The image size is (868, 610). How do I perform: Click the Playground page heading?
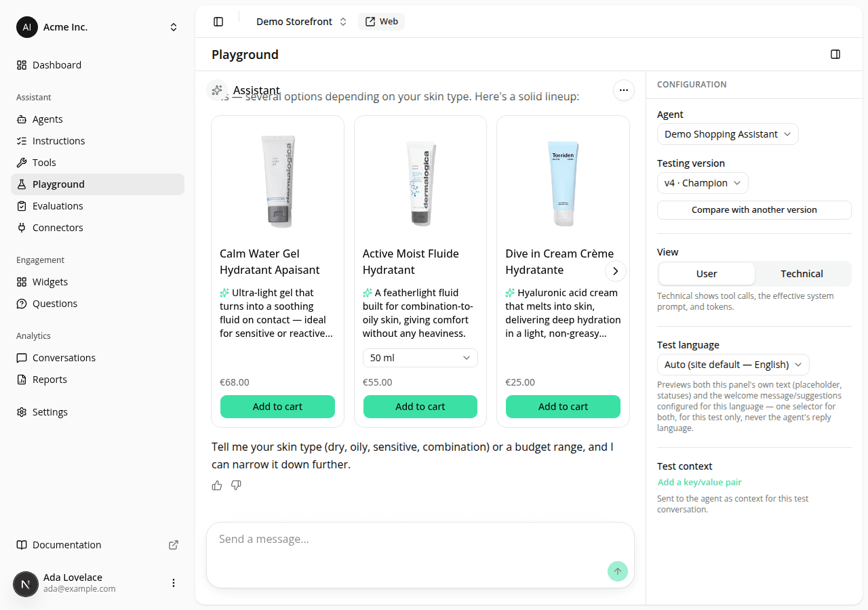(245, 54)
